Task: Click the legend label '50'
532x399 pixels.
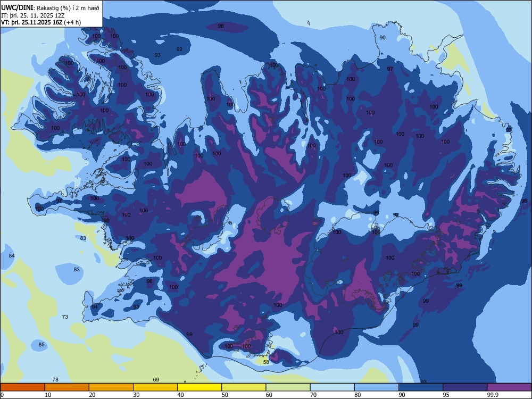Action: tap(225, 395)
